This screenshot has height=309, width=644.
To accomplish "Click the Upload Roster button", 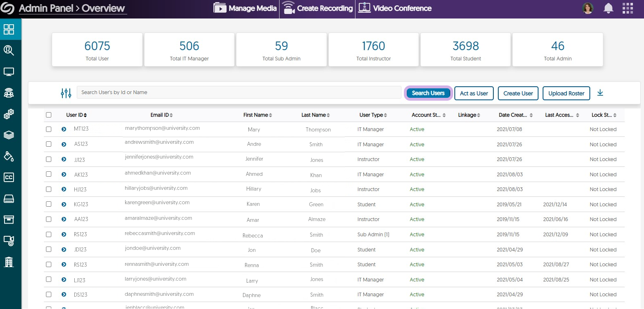I will (x=566, y=93).
